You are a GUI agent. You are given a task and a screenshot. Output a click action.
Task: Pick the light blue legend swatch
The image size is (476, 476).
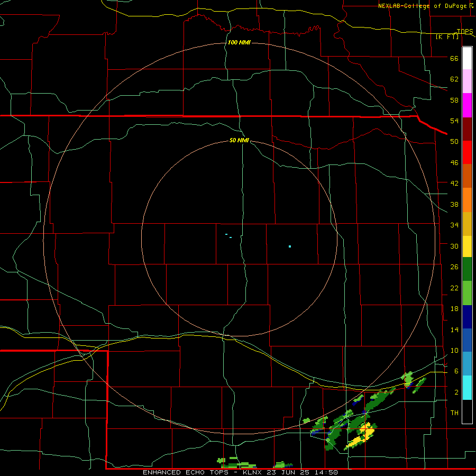pyautogui.click(x=467, y=363)
